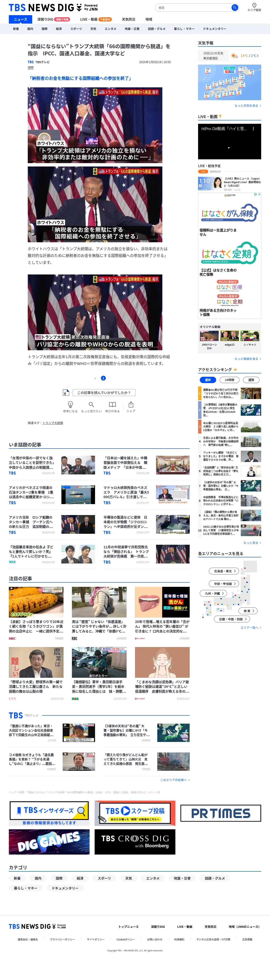Click the blue search magnifier button
This screenshot has height=980, width=270.
(235, 7)
